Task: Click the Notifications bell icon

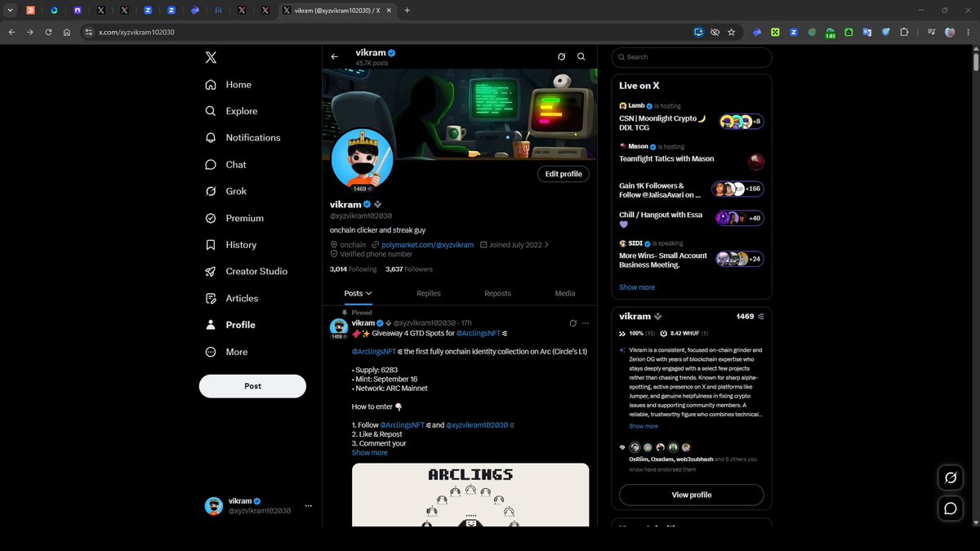Action: pos(211,138)
